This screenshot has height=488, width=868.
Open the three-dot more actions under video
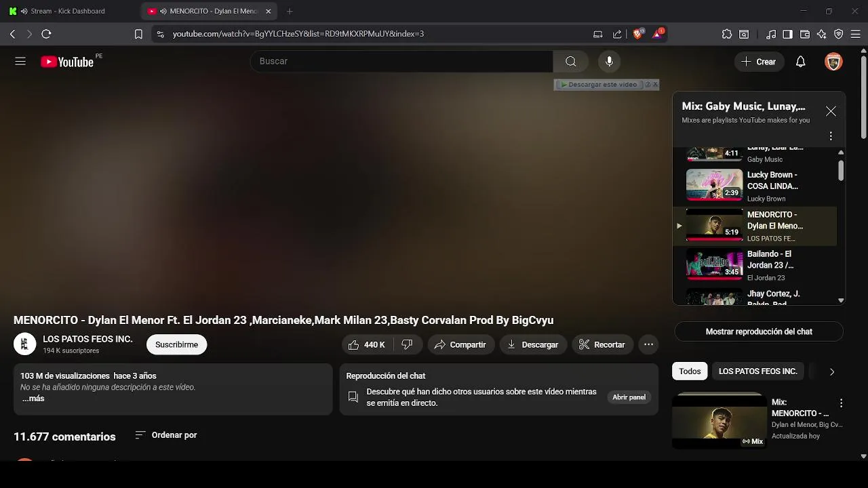[x=648, y=345]
